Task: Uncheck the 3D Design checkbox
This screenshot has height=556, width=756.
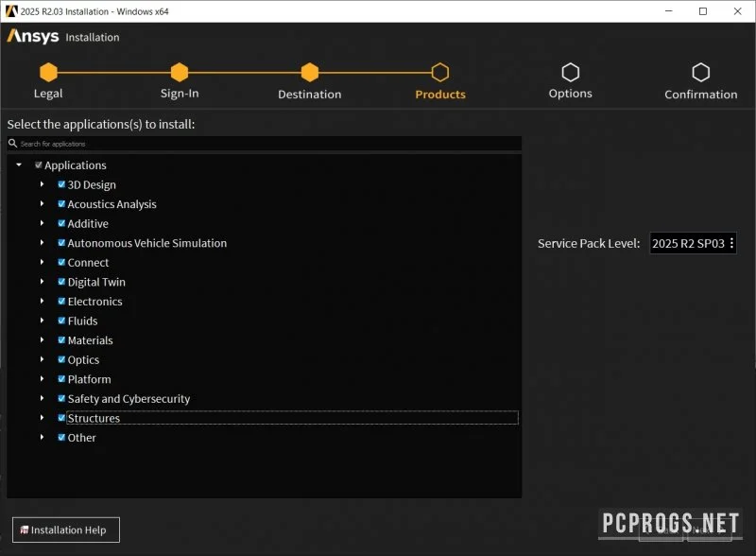Action: [x=61, y=183]
